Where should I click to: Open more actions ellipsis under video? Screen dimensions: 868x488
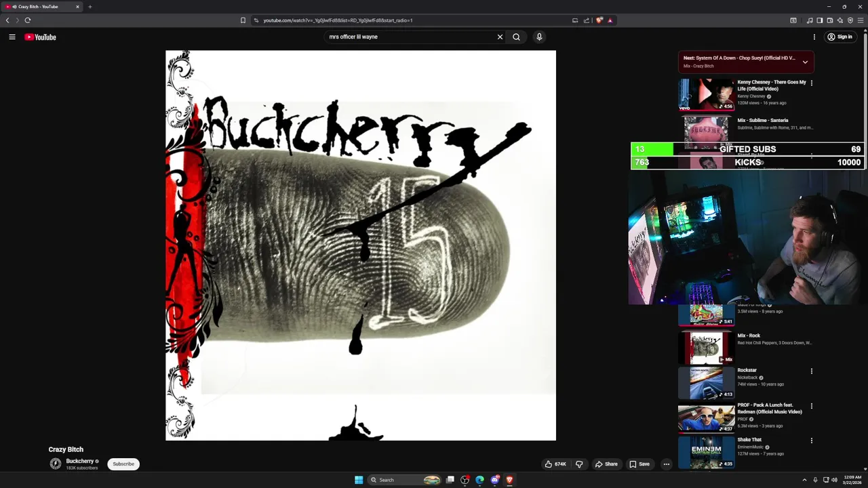[667, 464]
